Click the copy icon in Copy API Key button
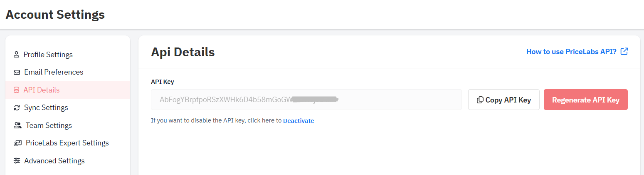Screen dimensions: 644x175 pos(480,100)
